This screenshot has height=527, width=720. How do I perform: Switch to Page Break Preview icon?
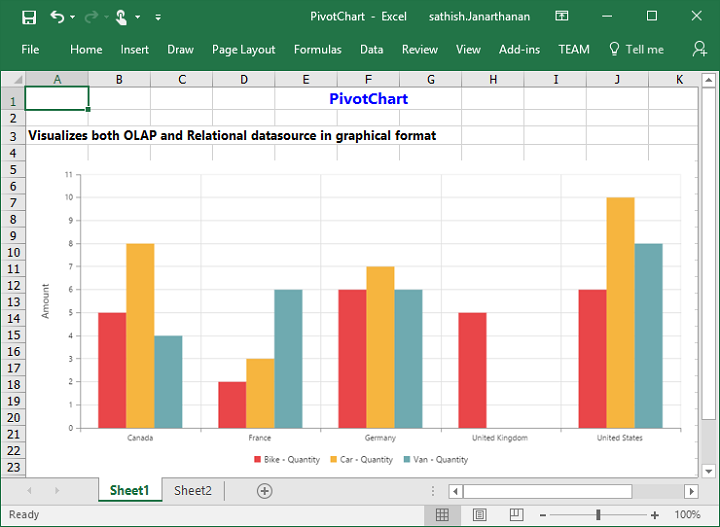[517, 515]
